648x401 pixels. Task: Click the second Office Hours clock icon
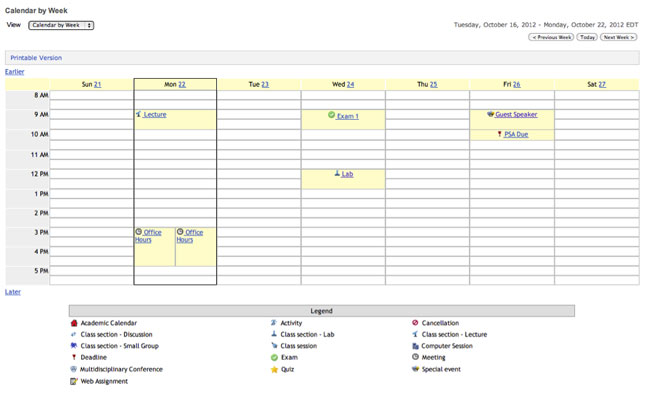pos(180,232)
